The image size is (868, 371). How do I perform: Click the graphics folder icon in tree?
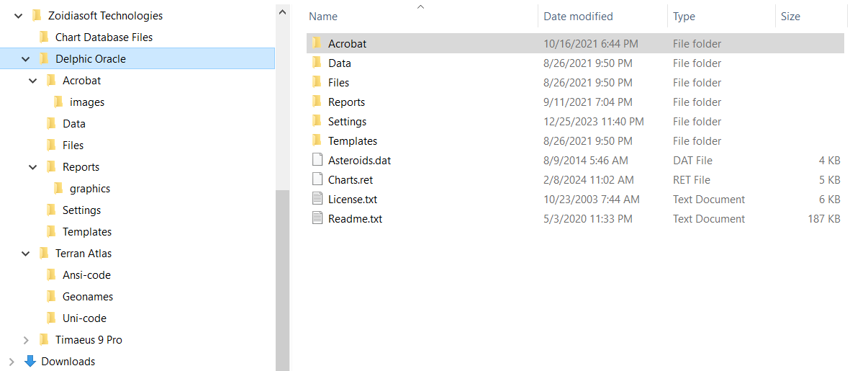tap(58, 188)
